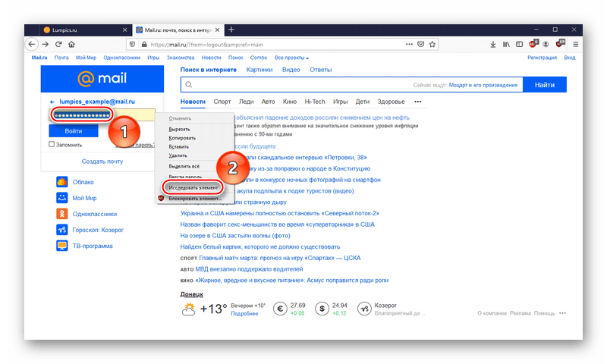
Task: Open footer more options three-dots
Action: [x=562, y=313]
